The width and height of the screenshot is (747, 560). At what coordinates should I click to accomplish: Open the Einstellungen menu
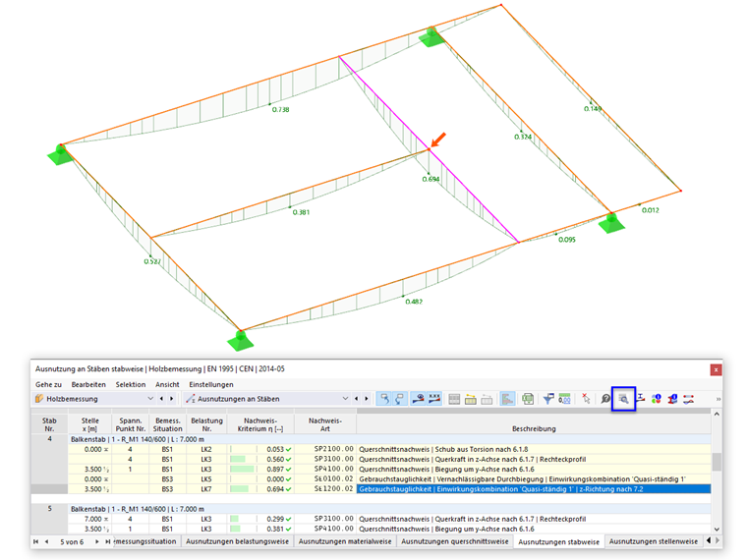(x=211, y=384)
